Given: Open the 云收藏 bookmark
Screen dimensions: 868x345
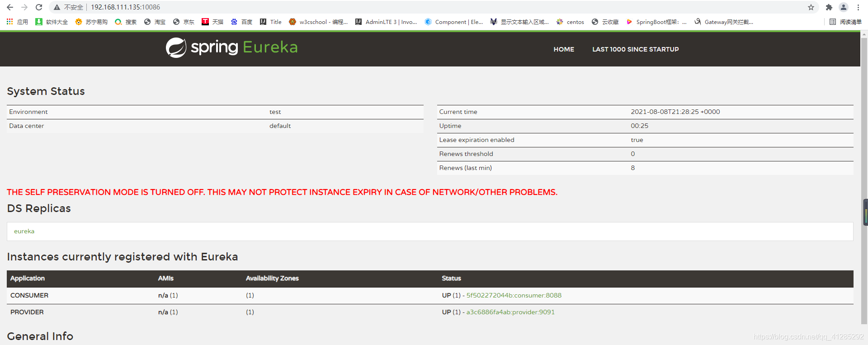Looking at the screenshot, I should tap(605, 22).
